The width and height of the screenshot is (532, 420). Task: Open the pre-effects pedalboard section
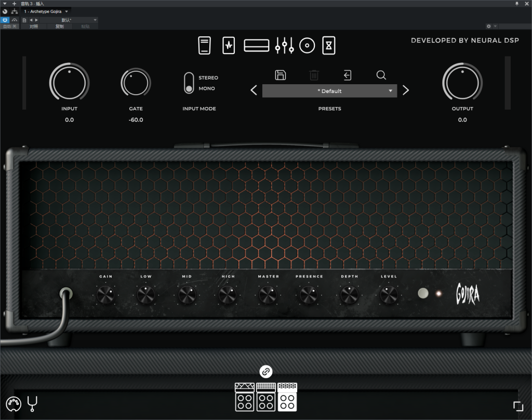coord(204,46)
